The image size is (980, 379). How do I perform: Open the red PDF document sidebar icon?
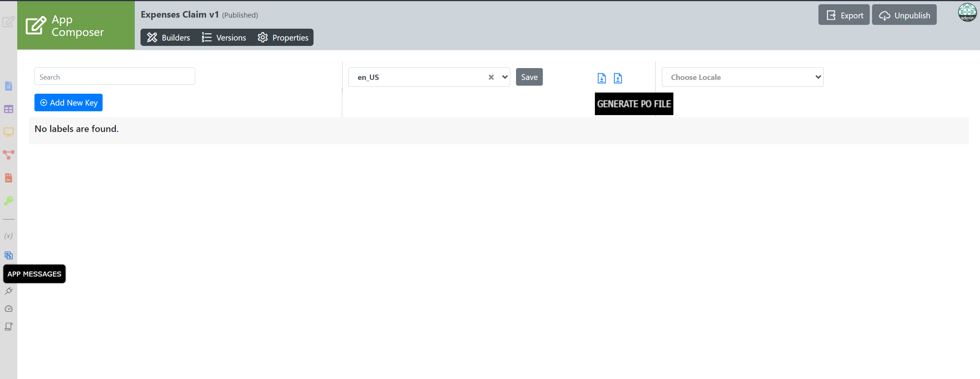coord(8,178)
